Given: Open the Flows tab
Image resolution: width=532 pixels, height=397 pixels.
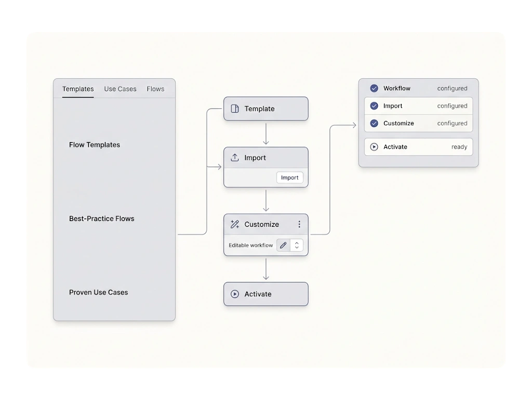Looking at the screenshot, I should pyautogui.click(x=155, y=89).
